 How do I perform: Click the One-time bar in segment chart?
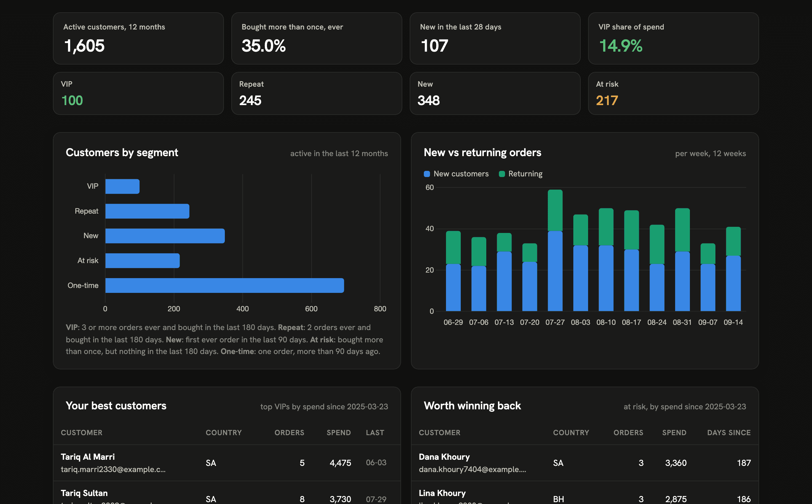pos(225,285)
